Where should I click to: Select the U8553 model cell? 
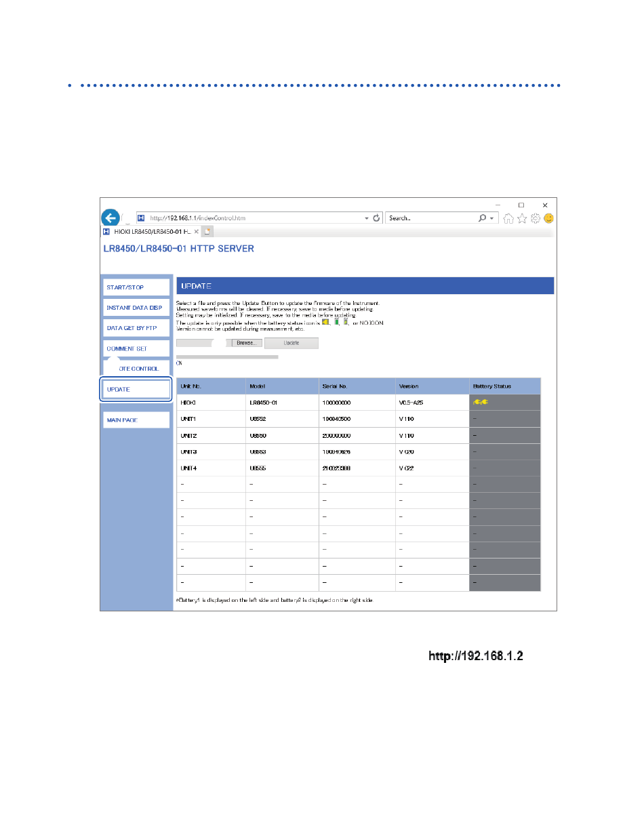(x=281, y=451)
